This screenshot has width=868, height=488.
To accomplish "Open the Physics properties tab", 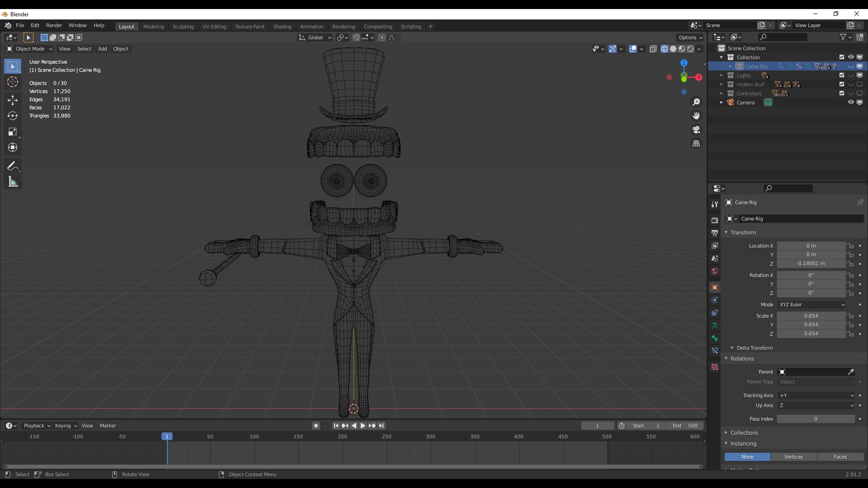I will coord(715,300).
